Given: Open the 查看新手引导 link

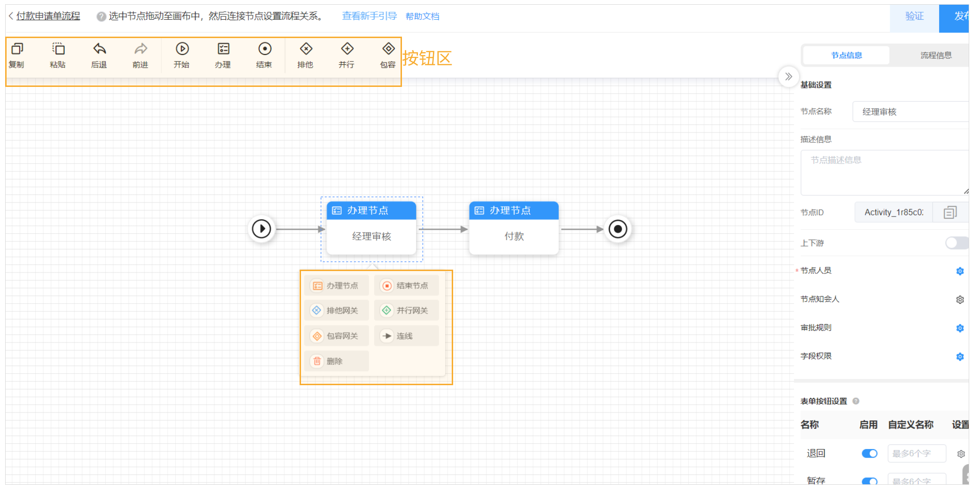Looking at the screenshot, I should 369,16.
